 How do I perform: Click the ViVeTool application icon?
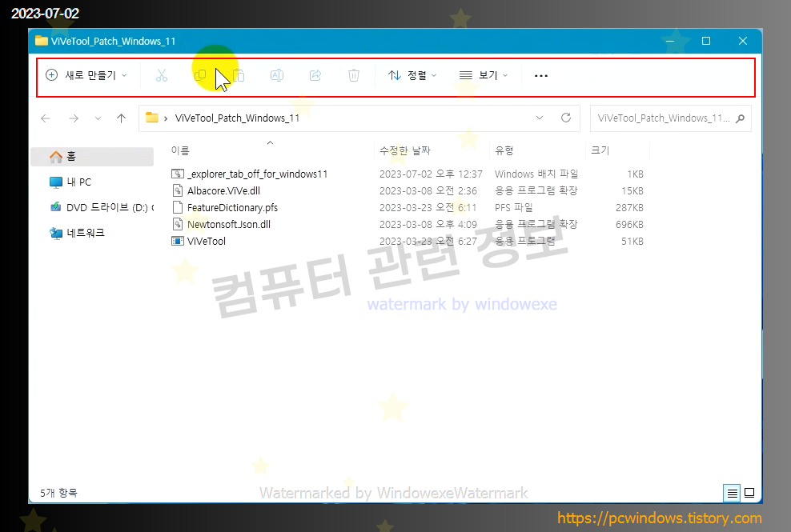tap(178, 241)
